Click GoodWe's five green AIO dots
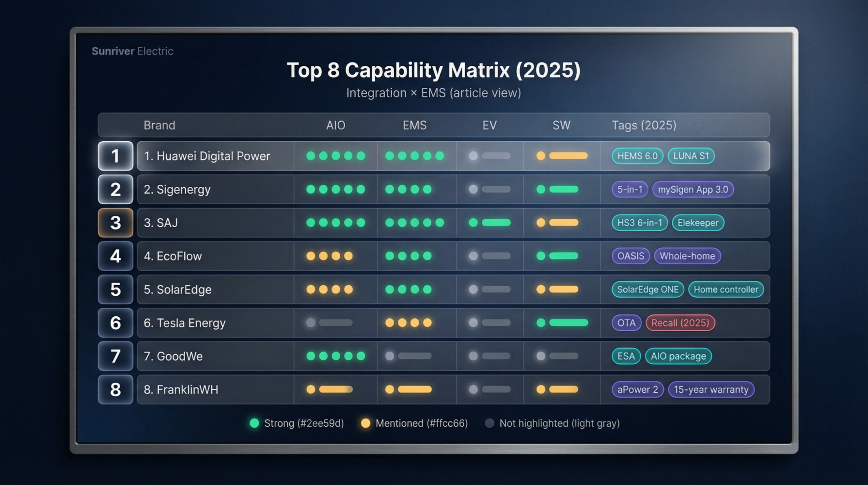This screenshot has height=485, width=868. [x=335, y=356]
